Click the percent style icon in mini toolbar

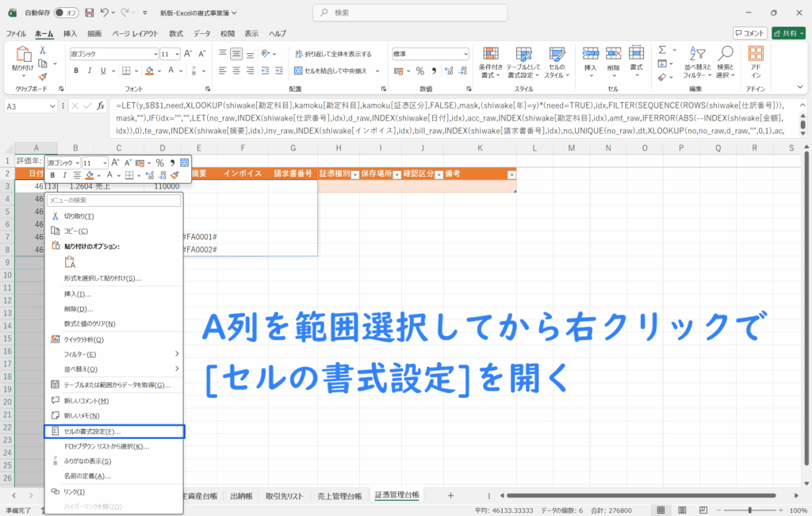coord(159,162)
